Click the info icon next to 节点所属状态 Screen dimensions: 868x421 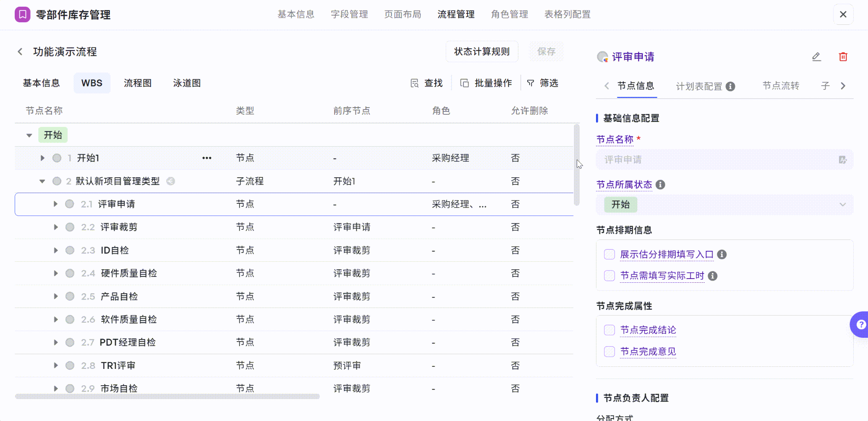660,185
